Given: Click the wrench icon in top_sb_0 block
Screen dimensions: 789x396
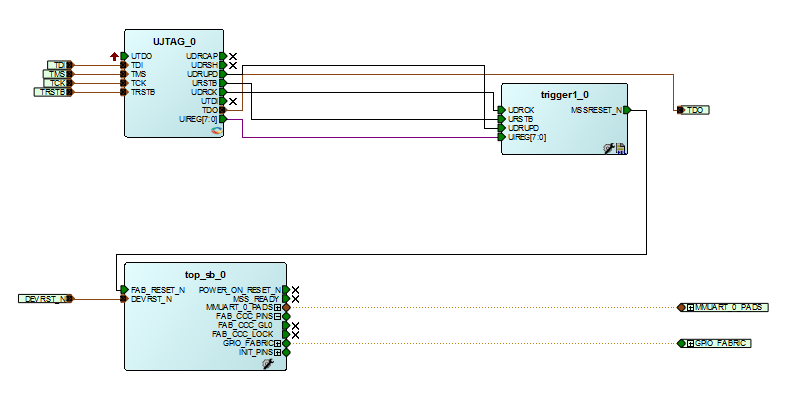Looking at the screenshot, I should [x=268, y=364].
